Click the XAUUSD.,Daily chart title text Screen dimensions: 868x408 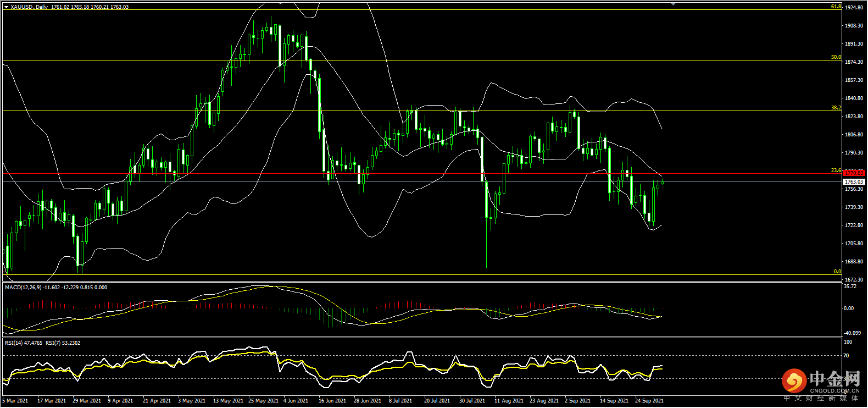pos(29,7)
